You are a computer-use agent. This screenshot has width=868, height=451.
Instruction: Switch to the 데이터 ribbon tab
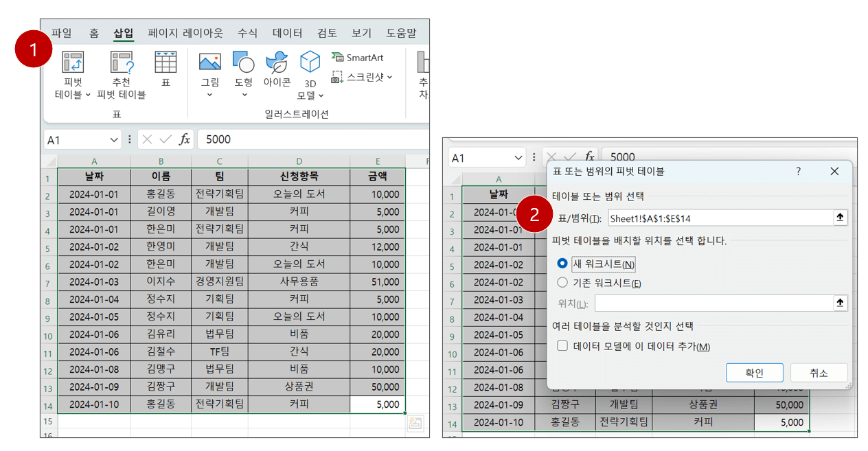[x=286, y=32]
